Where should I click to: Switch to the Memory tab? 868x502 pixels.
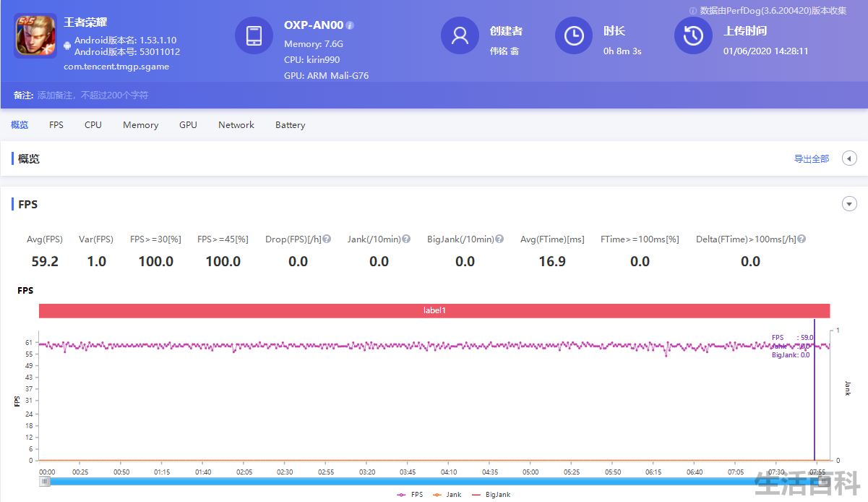[x=140, y=125]
